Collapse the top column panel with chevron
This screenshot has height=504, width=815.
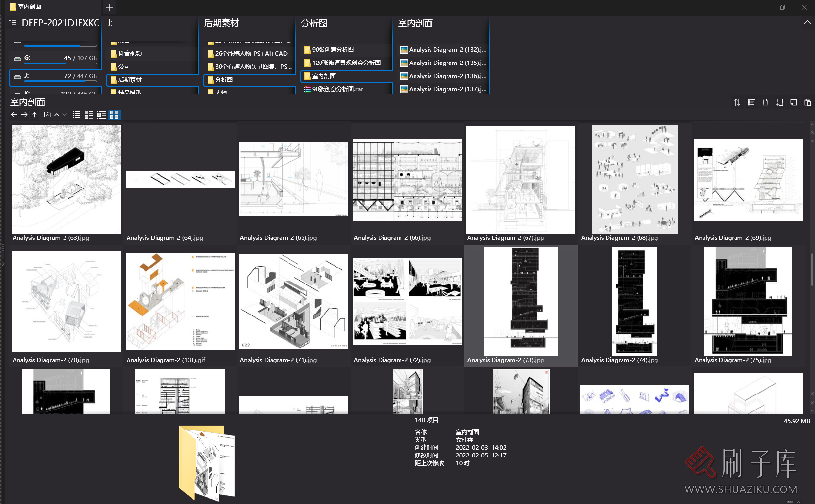coord(807,22)
